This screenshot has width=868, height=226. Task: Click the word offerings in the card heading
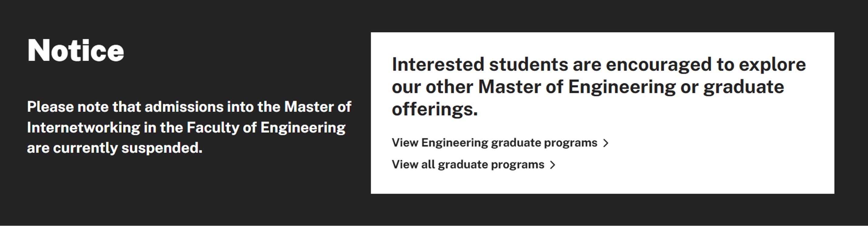point(434,109)
